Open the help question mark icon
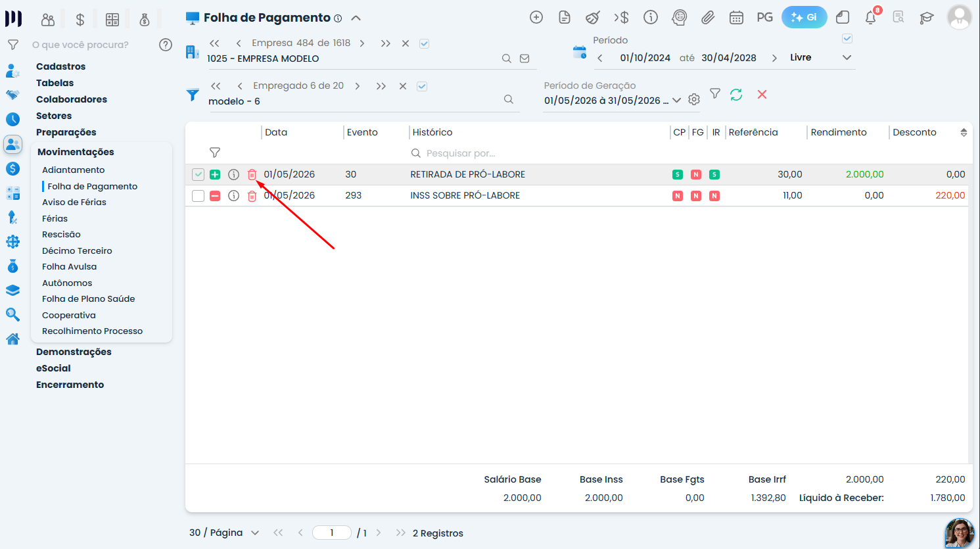The height and width of the screenshot is (549, 980). coord(166,45)
